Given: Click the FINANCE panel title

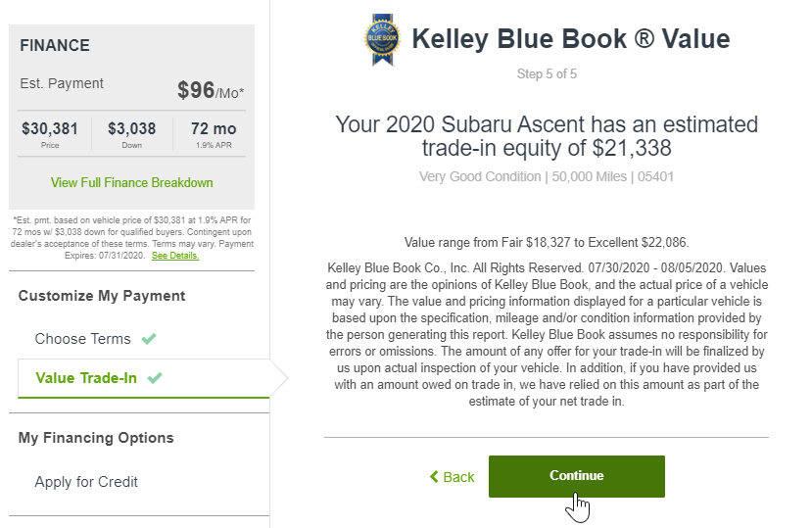Looking at the screenshot, I should click(55, 46).
